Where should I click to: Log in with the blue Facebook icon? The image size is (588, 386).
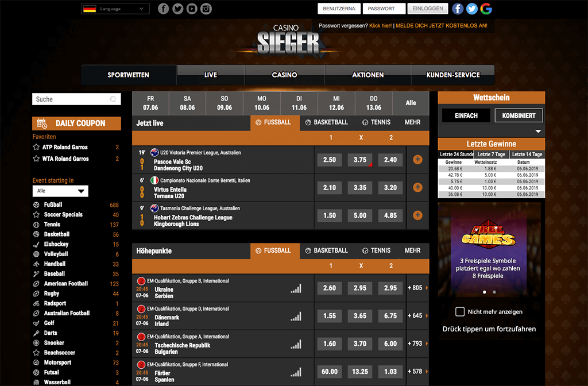click(458, 9)
